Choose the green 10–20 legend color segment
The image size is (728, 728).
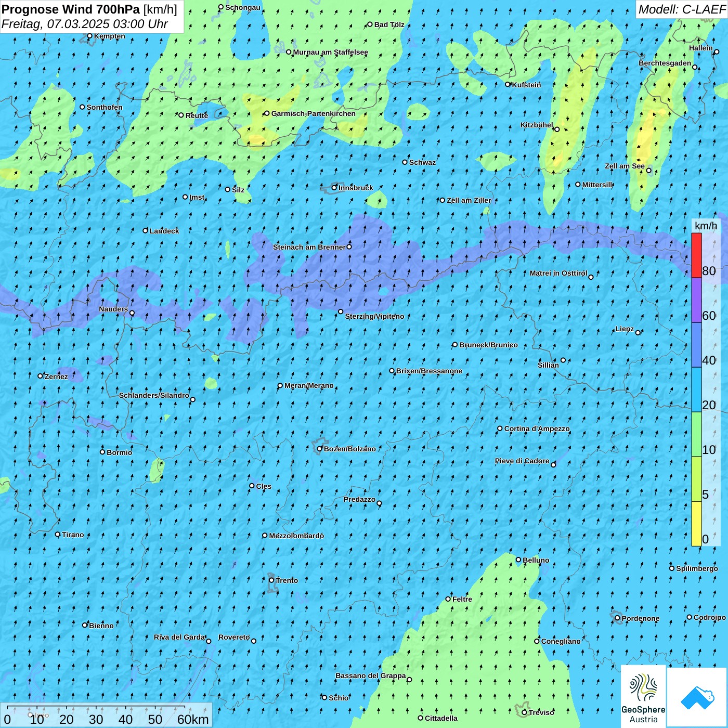696,435
